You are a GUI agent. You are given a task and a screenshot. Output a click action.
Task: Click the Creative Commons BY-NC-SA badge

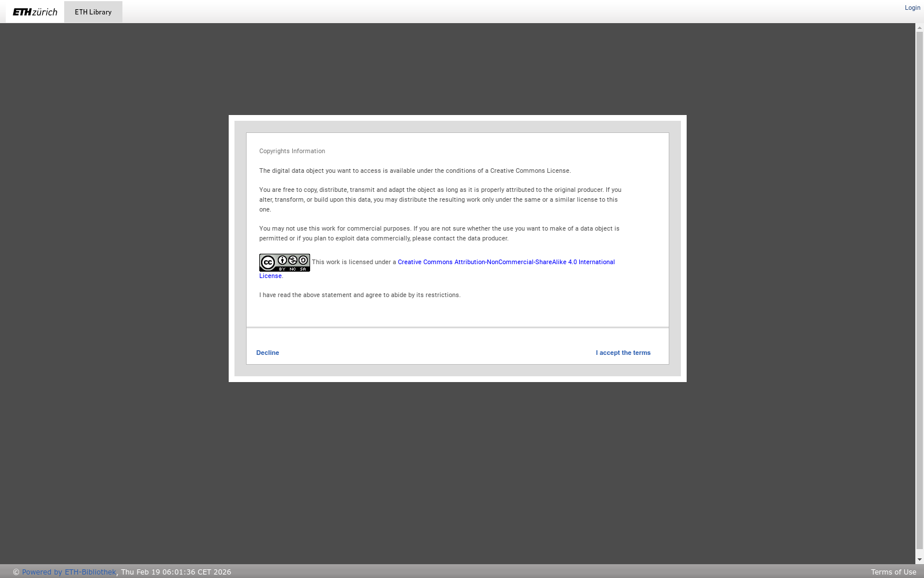point(285,262)
